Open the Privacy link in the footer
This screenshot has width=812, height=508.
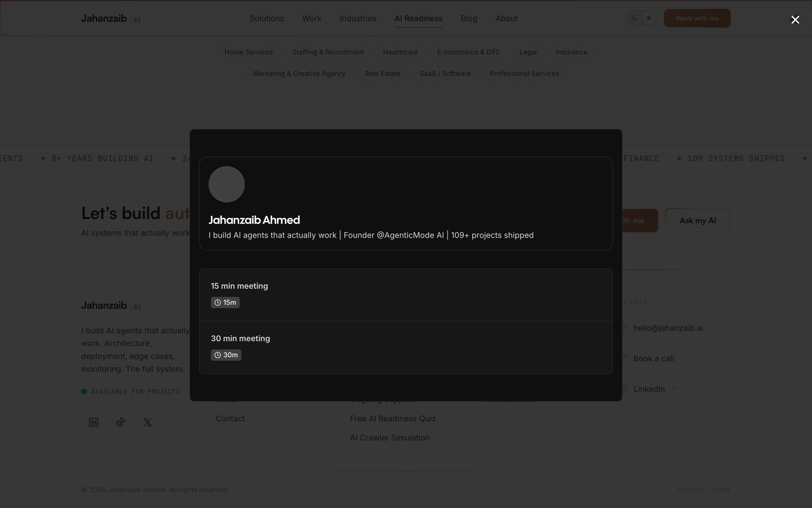click(x=690, y=490)
